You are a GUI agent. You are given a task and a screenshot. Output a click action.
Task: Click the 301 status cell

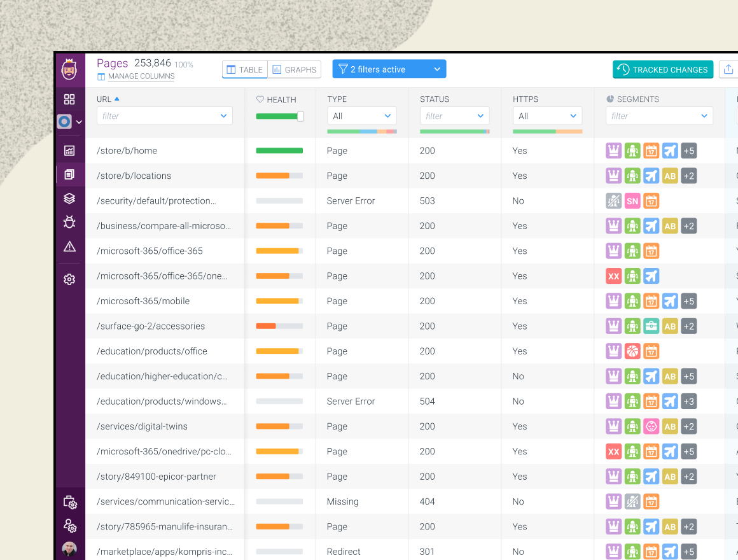click(x=427, y=552)
